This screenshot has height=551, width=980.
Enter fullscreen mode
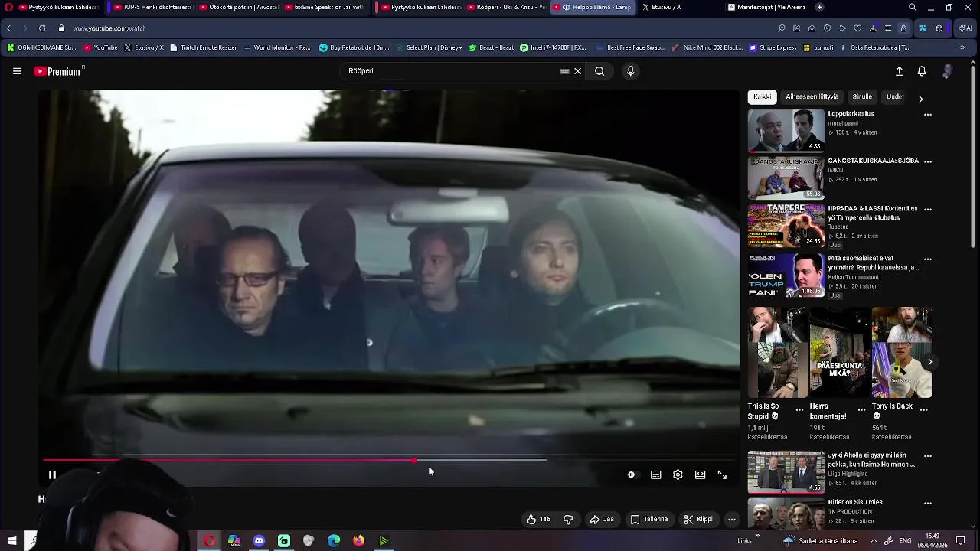[722, 474]
